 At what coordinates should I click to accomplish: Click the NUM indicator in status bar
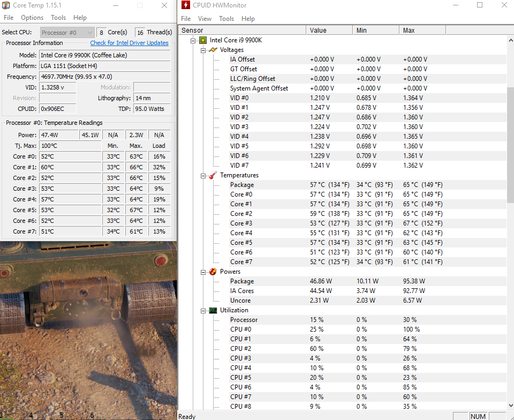(x=478, y=416)
